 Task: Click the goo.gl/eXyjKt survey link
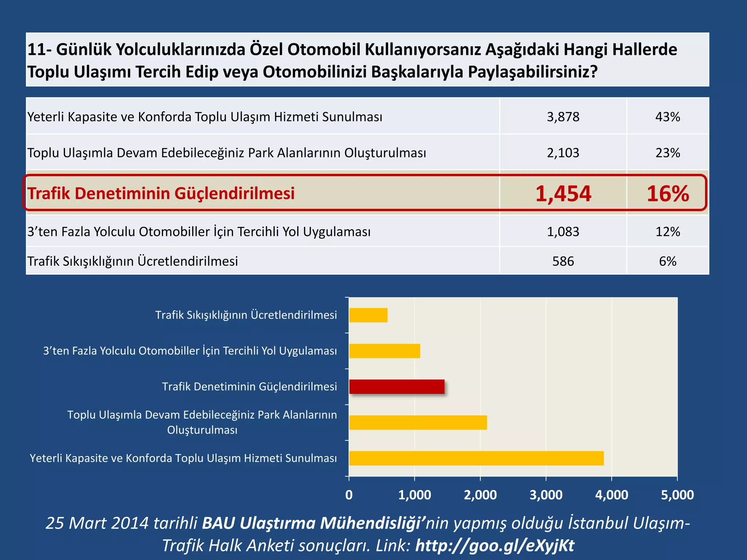point(495,546)
